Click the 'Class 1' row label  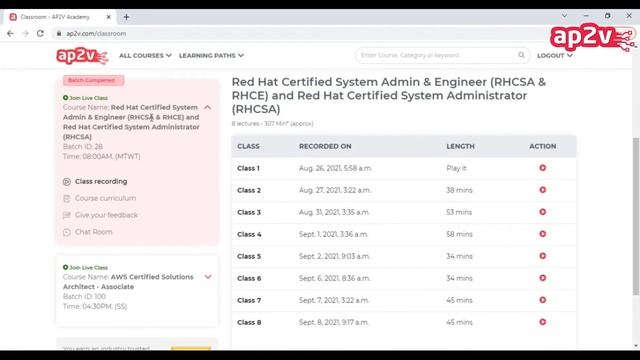(248, 168)
